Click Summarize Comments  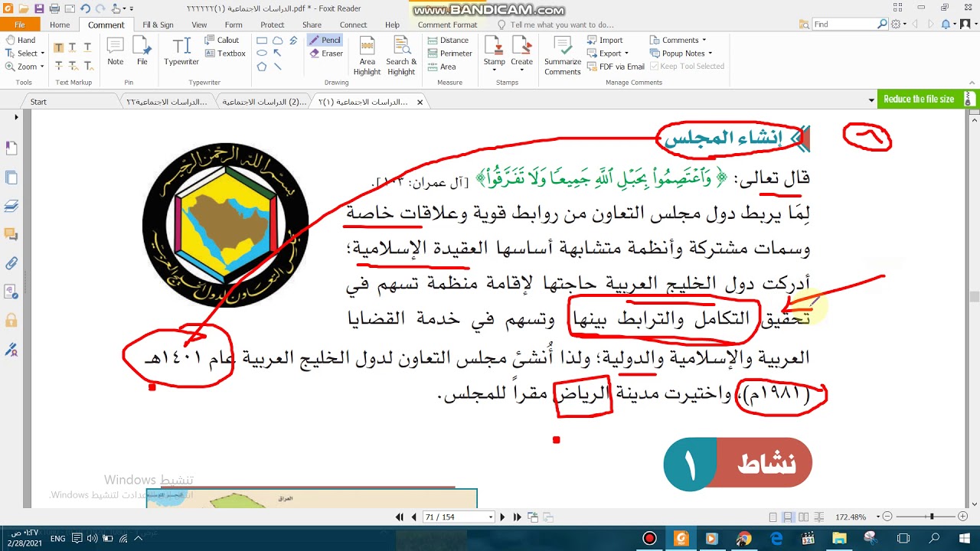pos(563,56)
